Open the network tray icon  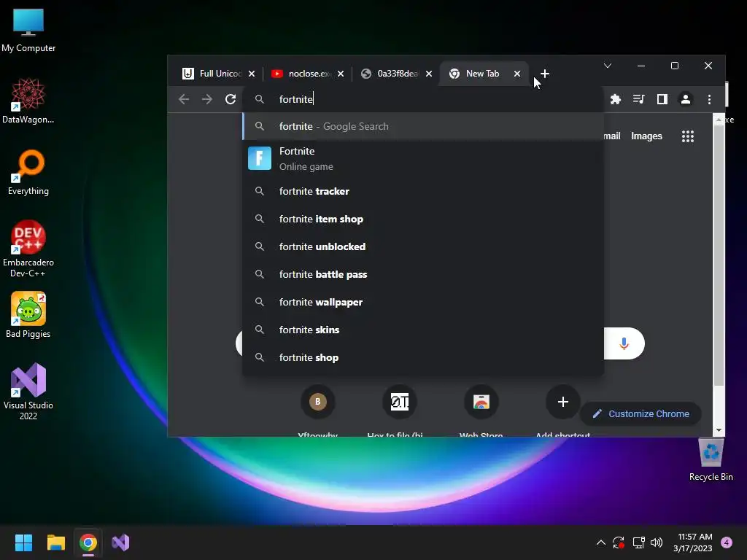point(638,542)
